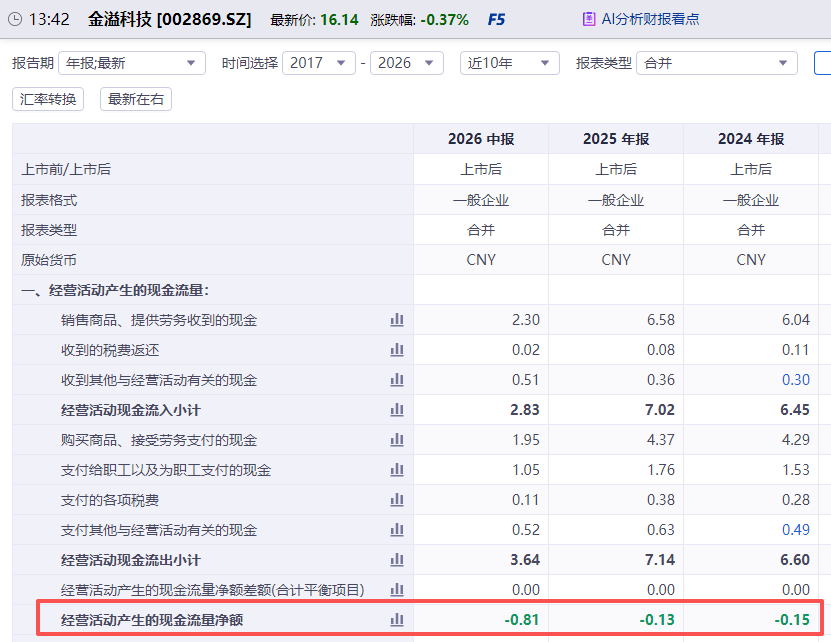Screen dimensions: 831x642
Task: Click the 3.64 cash outflow subtotal
Action: point(525,560)
